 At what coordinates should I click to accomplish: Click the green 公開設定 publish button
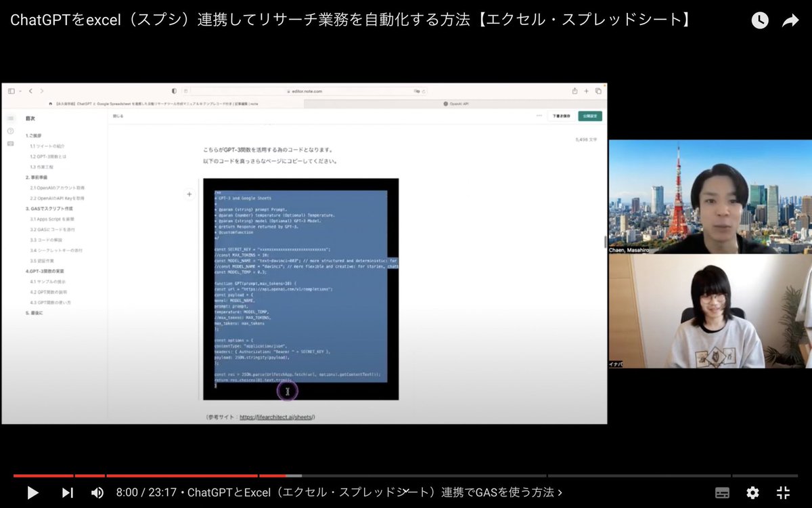coord(590,116)
